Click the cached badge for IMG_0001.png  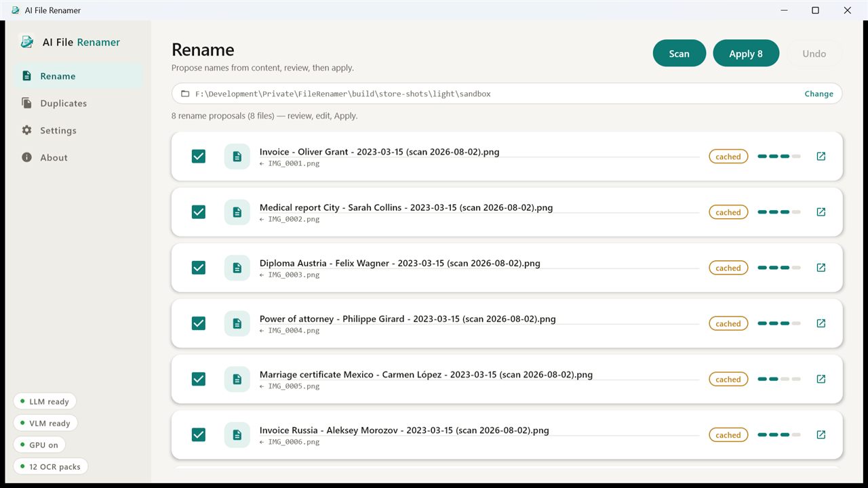pyautogui.click(x=728, y=157)
